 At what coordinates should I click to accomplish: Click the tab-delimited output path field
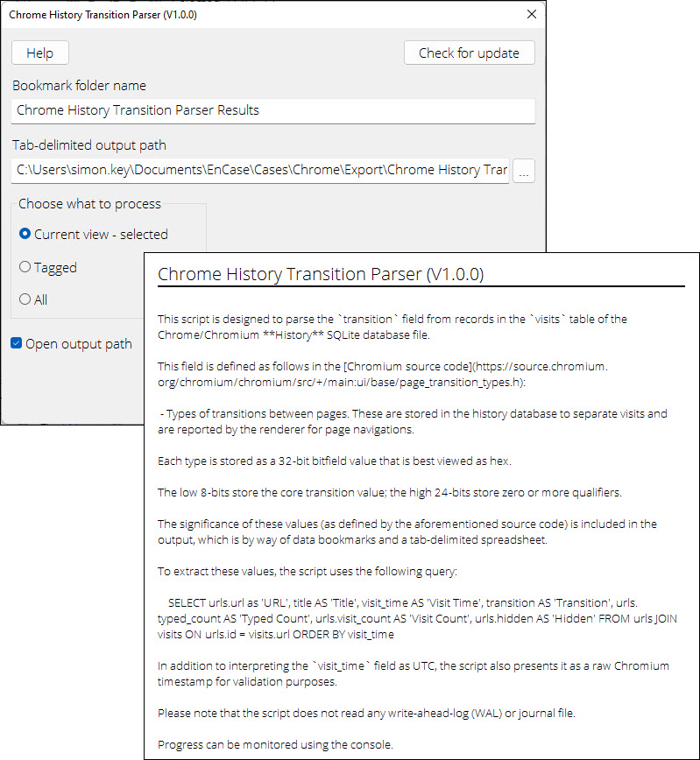point(260,170)
